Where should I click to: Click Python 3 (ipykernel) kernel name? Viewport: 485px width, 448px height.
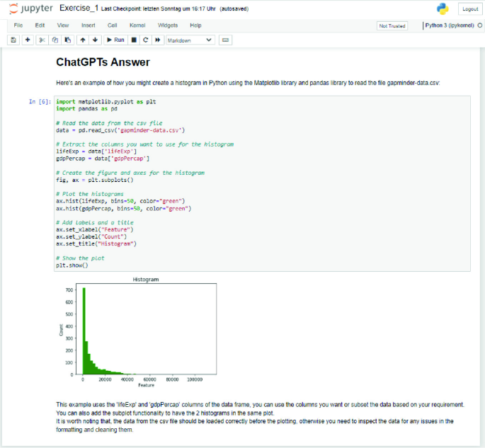(x=450, y=25)
